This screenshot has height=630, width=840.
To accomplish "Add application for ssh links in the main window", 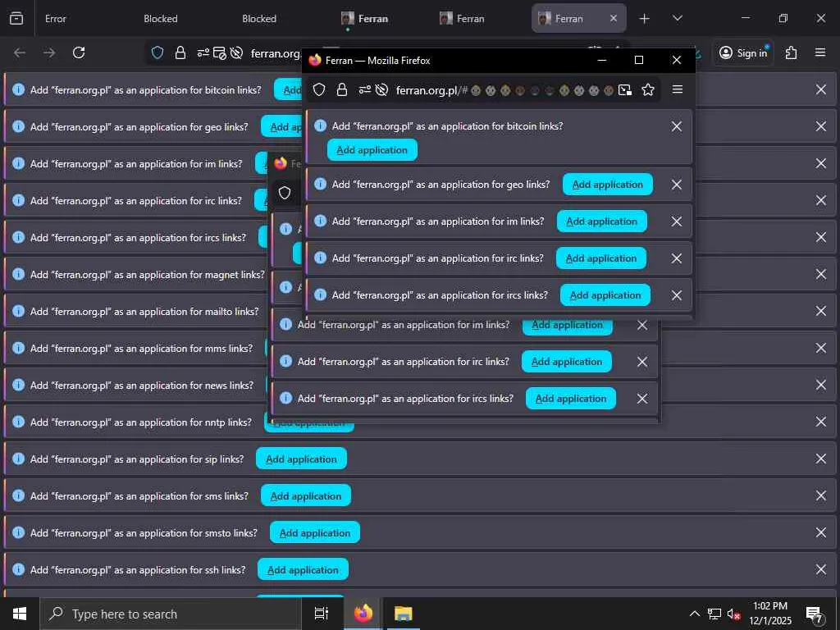I will pos(303,570).
